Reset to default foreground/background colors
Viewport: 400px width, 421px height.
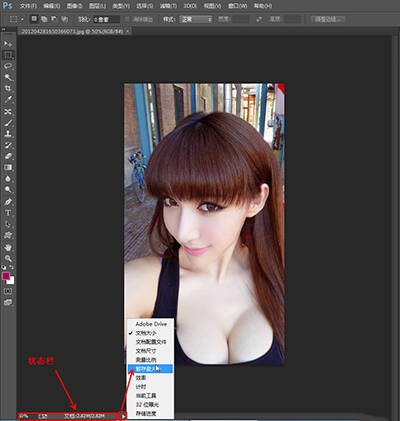[4, 267]
